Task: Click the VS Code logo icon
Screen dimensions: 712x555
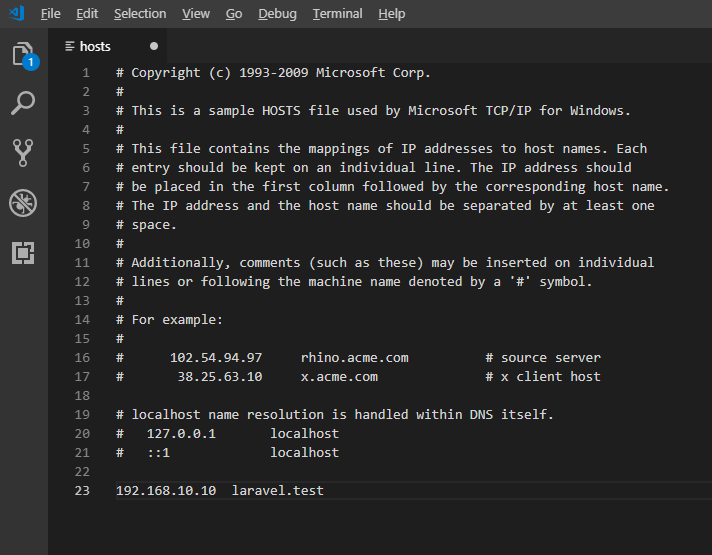Action: 14,14
